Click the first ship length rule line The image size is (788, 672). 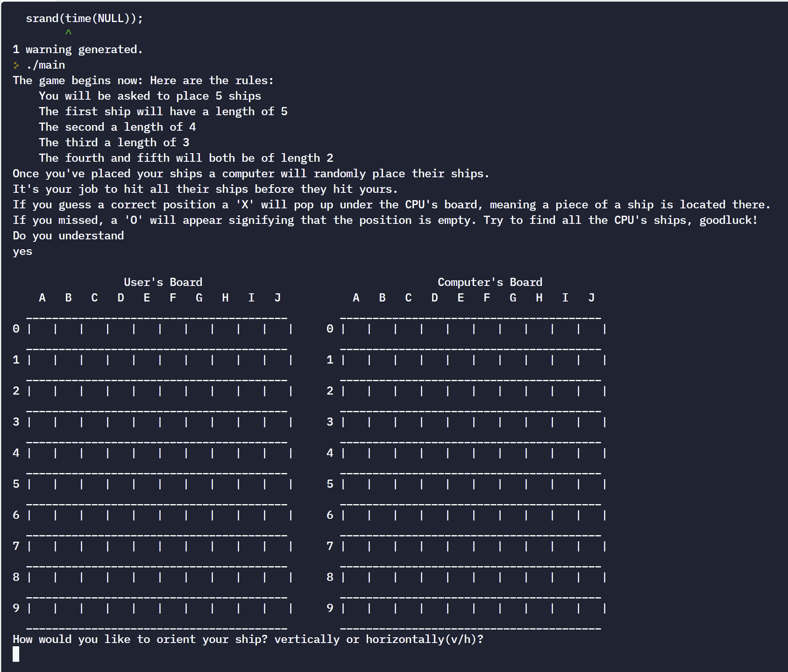click(163, 111)
